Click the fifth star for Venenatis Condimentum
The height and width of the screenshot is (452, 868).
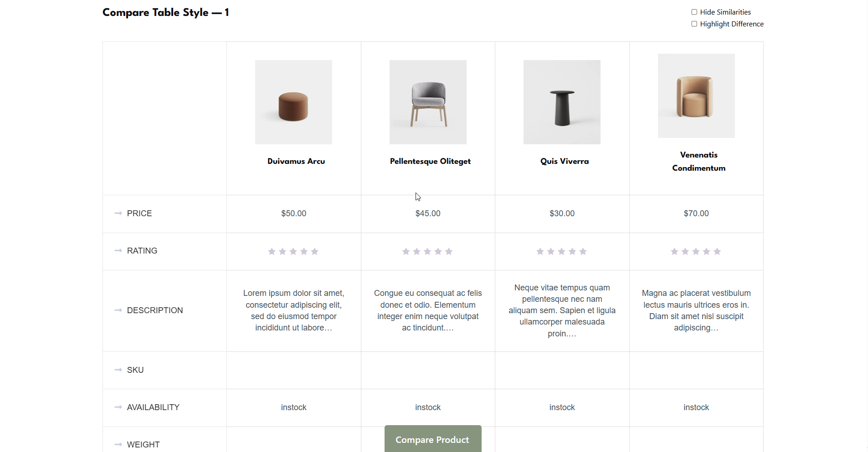(x=717, y=251)
